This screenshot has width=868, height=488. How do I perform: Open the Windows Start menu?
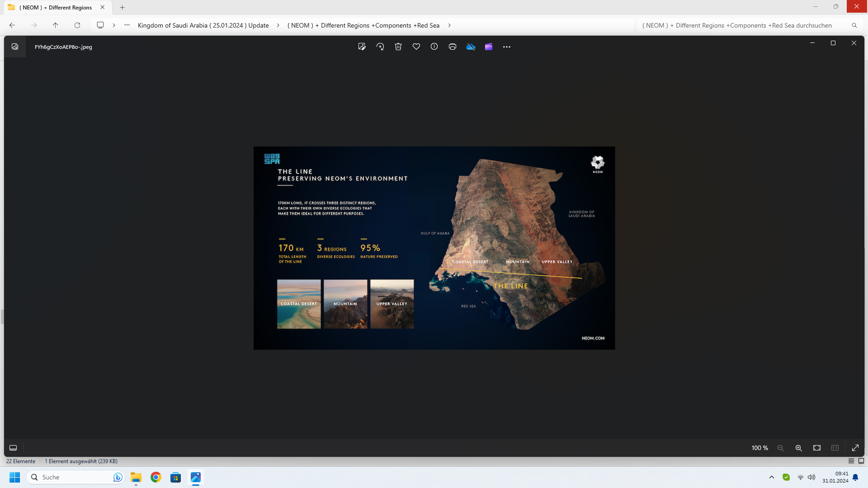[x=15, y=477]
